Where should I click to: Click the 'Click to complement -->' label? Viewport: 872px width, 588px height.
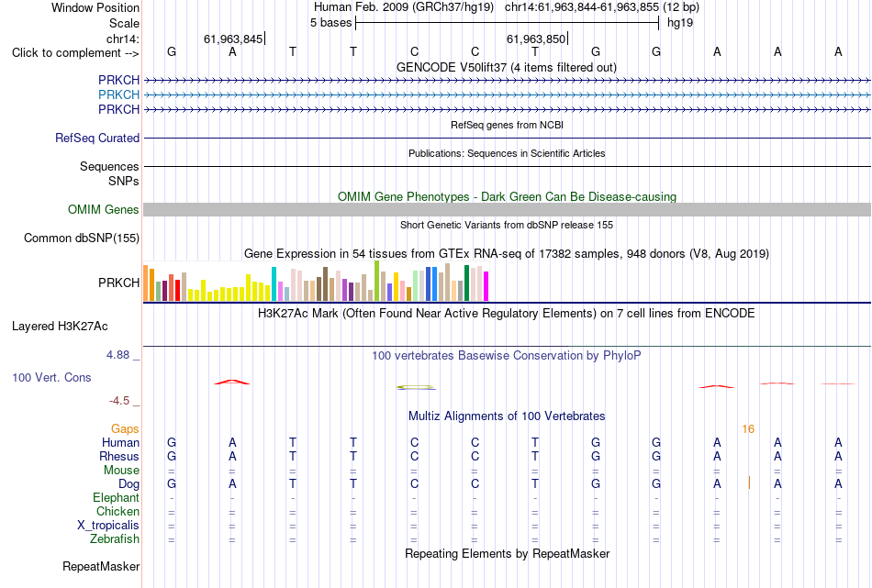75,53
